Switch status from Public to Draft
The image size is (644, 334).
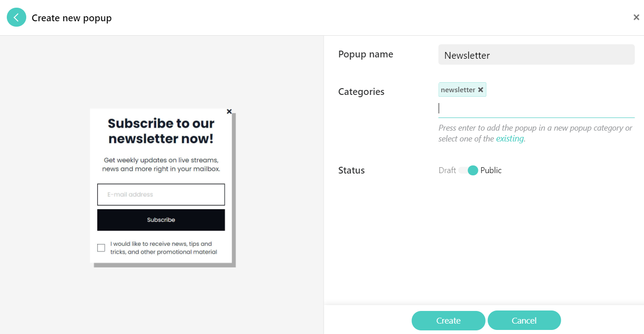(x=467, y=170)
